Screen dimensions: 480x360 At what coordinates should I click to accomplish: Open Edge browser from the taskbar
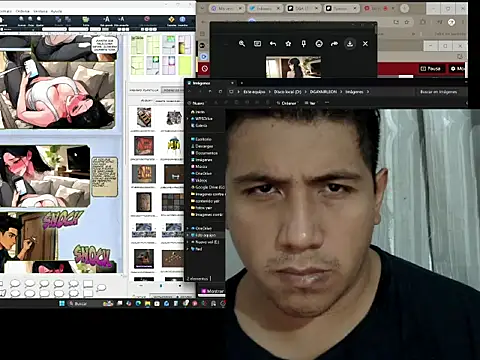[x=138, y=303]
